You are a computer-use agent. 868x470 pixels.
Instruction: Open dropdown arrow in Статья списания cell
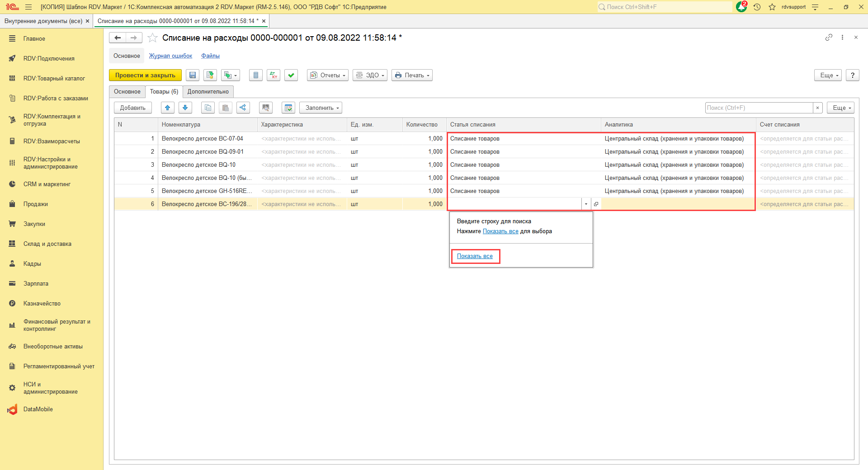coord(586,204)
